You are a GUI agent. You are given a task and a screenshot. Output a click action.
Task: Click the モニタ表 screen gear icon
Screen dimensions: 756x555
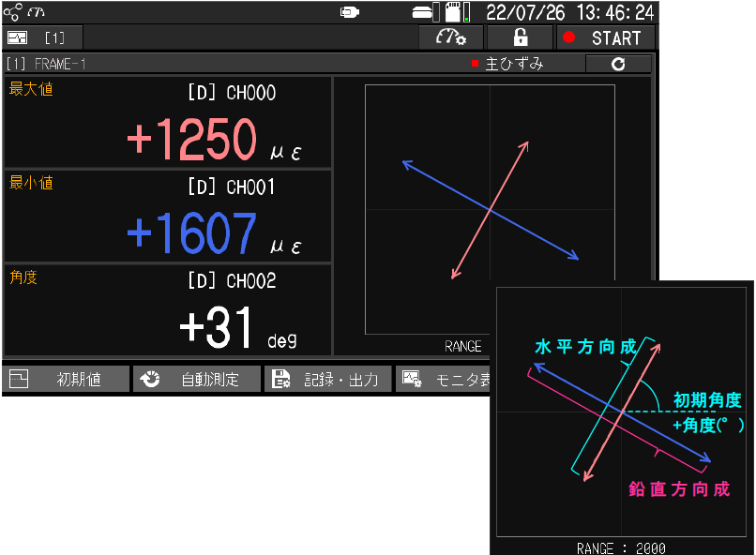pyautogui.click(x=412, y=379)
